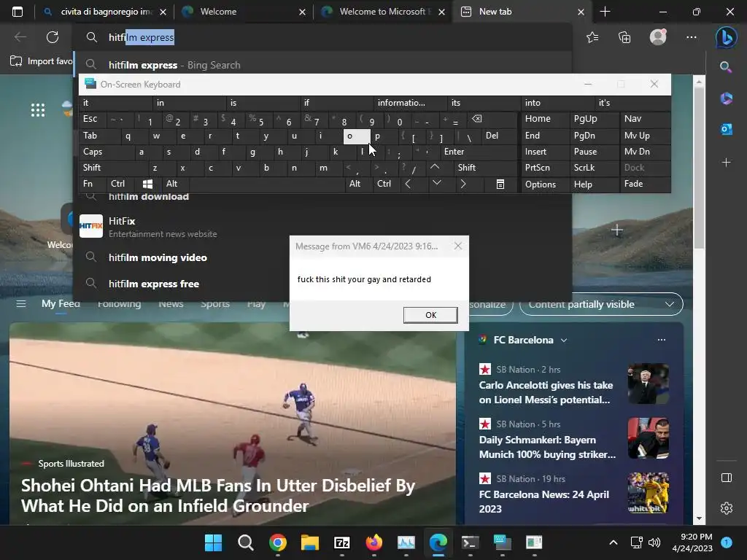747x560 pixels.
Task: Click the Windows key on On-Screen Keyboard
Action: (147, 184)
